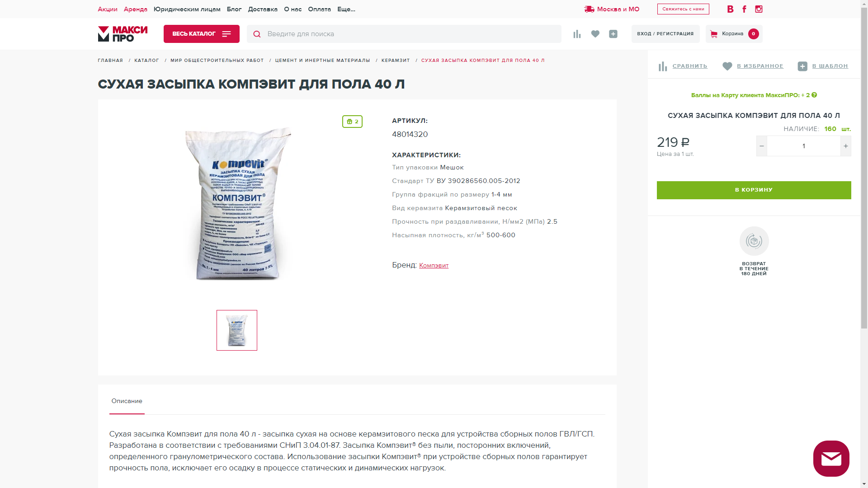Screen dimensions: 868x488
Task: Add product В ШАБЛОН
Action: (823, 66)
